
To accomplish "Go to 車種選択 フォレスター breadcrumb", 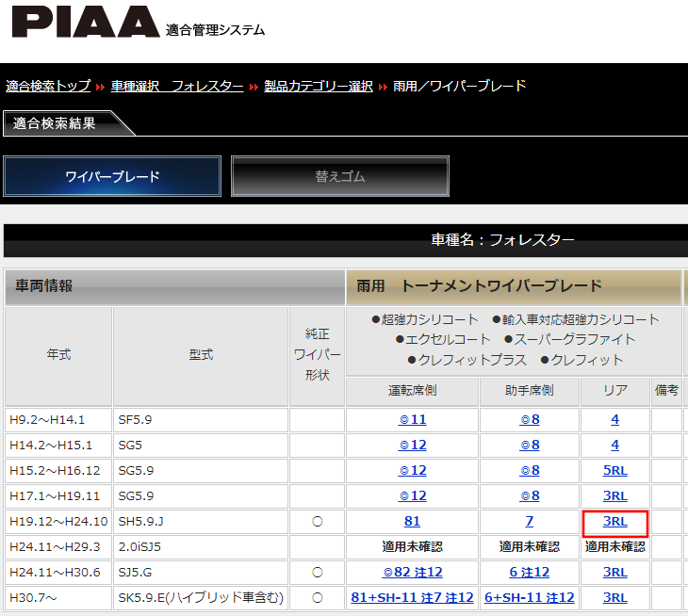I will 177,86.
